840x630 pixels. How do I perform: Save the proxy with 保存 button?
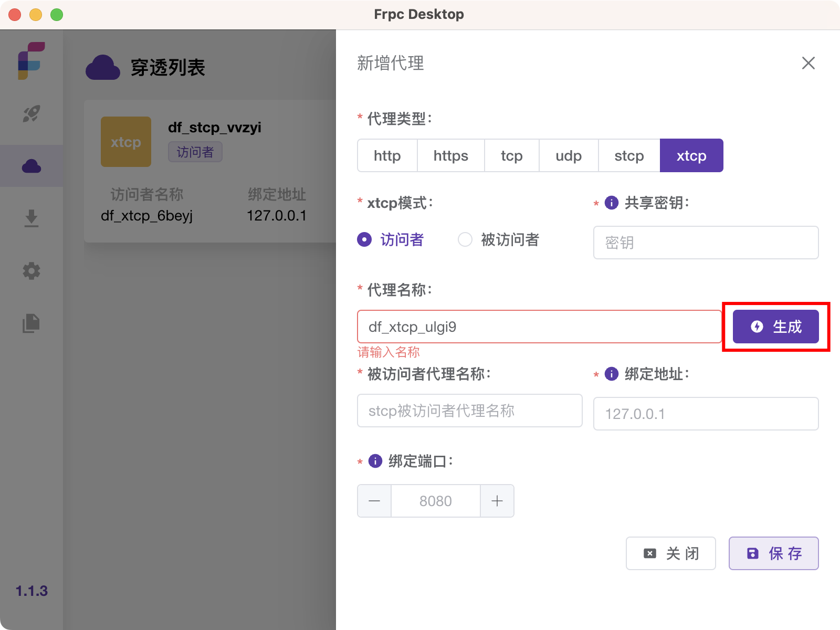[x=774, y=553]
